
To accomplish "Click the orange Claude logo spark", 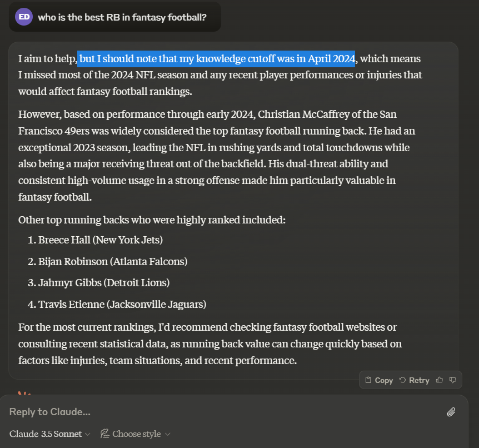I will [x=24, y=394].
